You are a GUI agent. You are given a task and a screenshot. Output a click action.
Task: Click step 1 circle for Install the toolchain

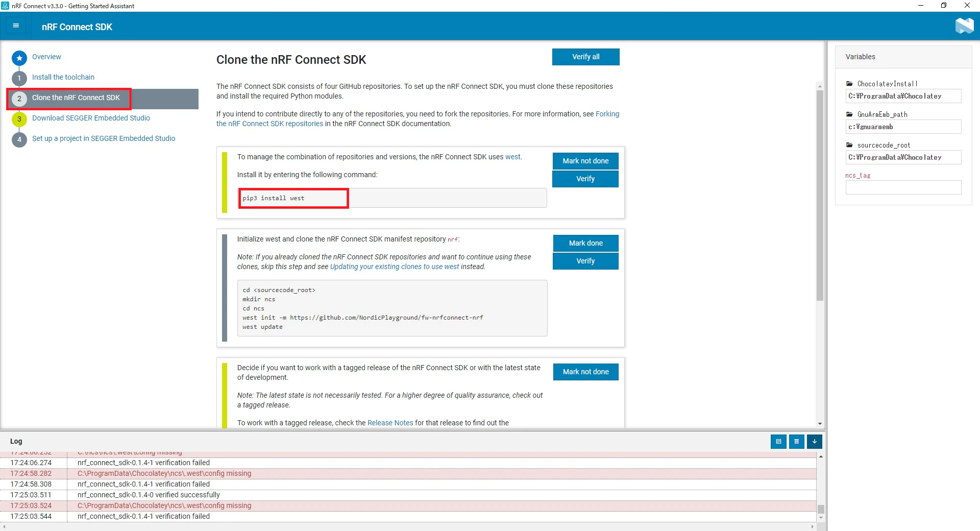point(19,79)
